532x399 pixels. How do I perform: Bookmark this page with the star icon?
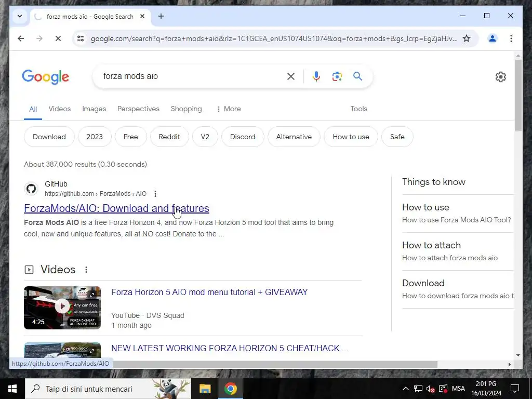pos(467,38)
